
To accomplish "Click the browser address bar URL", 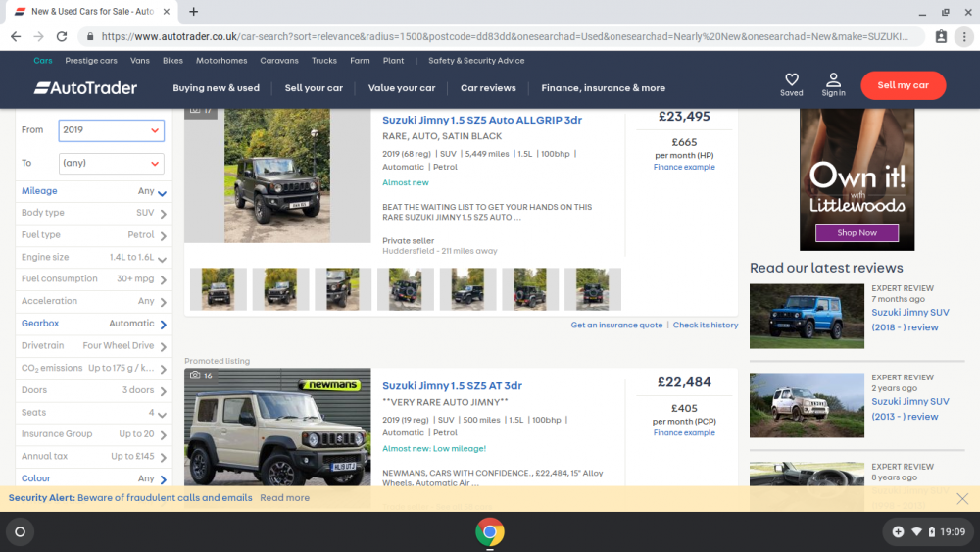I will click(x=504, y=37).
